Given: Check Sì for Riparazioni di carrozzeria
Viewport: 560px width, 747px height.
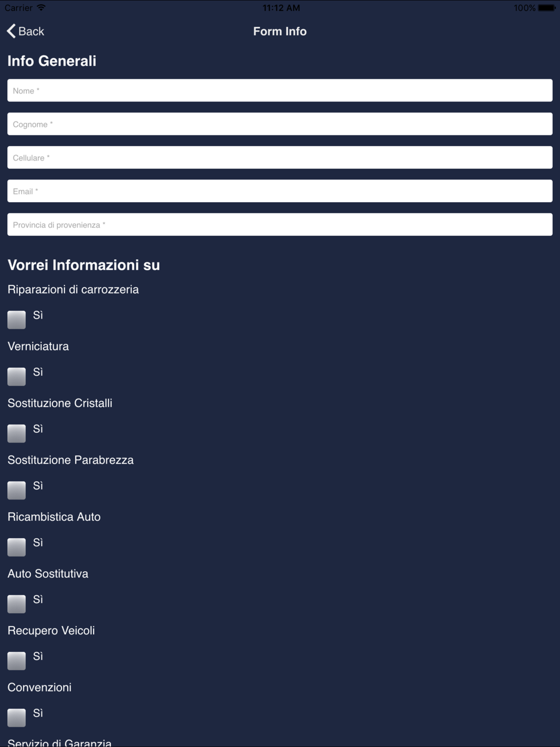Looking at the screenshot, I should pos(17,320).
